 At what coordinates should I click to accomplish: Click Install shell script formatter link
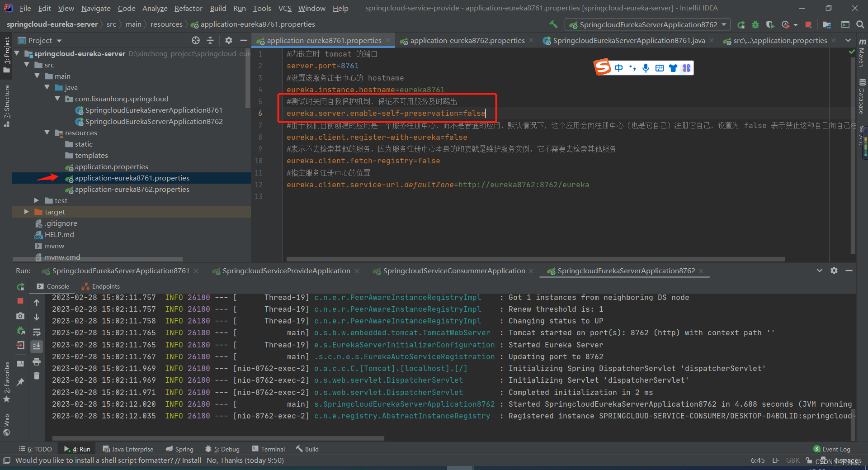pyautogui.click(x=192, y=461)
